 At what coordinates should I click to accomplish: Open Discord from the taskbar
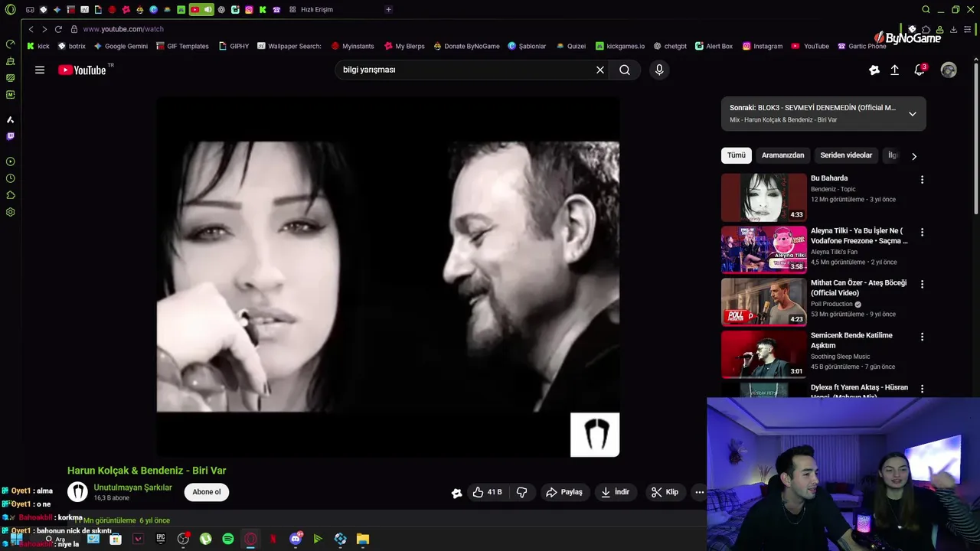point(296,539)
